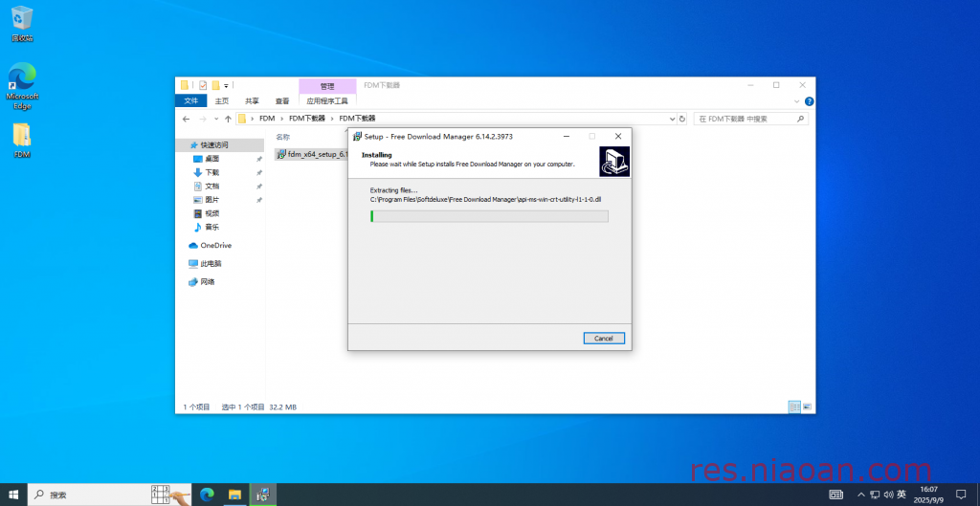980x506 pixels.
Task: Click the FDM setup taskbar icon
Action: click(x=262, y=495)
